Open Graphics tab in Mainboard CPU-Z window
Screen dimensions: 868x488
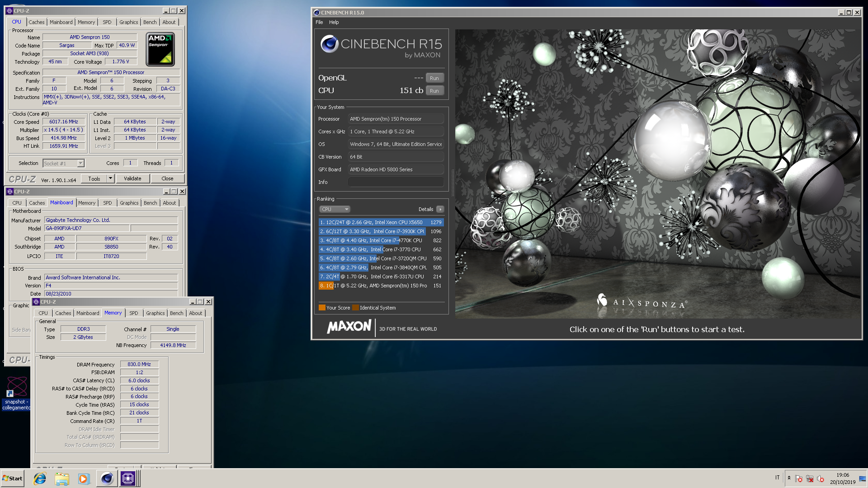point(129,203)
